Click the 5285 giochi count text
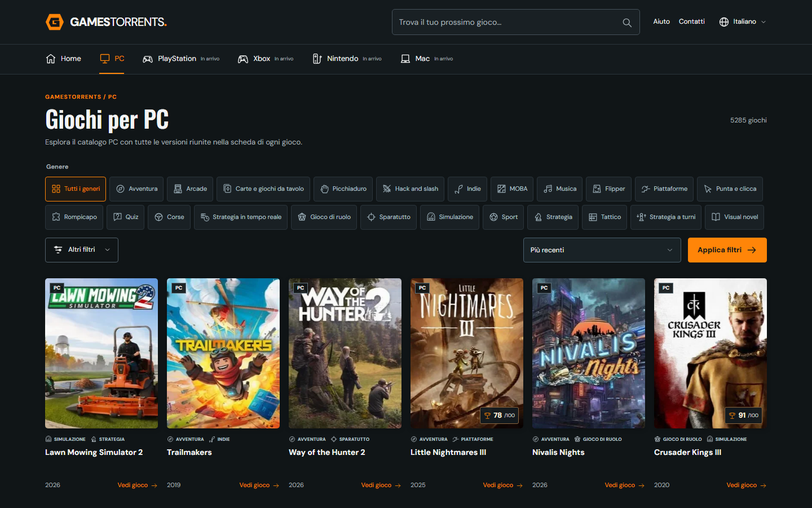The image size is (812, 508). [x=748, y=120]
